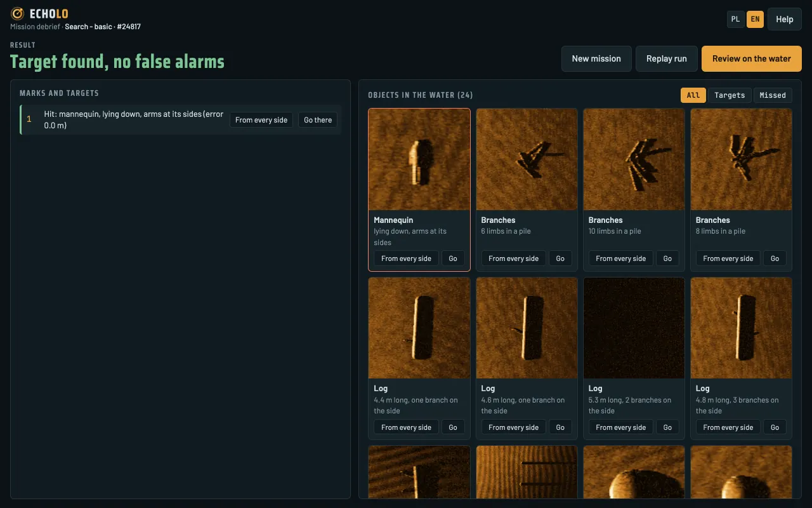
Task: Click Replay run button
Action: click(x=667, y=58)
